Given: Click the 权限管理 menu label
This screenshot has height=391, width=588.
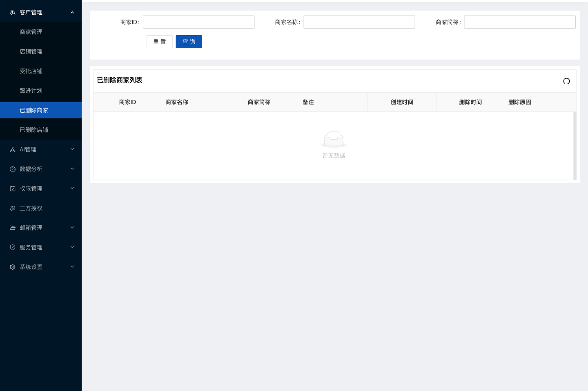Looking at the screenshot, I should (x=31, y=189).
